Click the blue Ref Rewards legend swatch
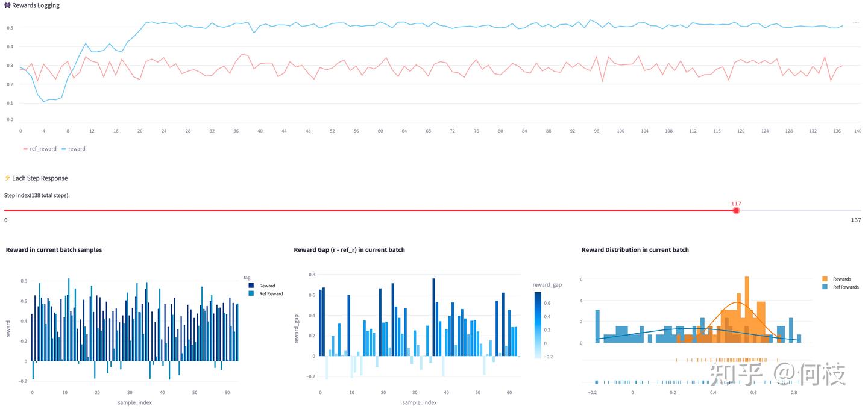The image size is (868, 409). pyautogui.click(x=825, y=287)
